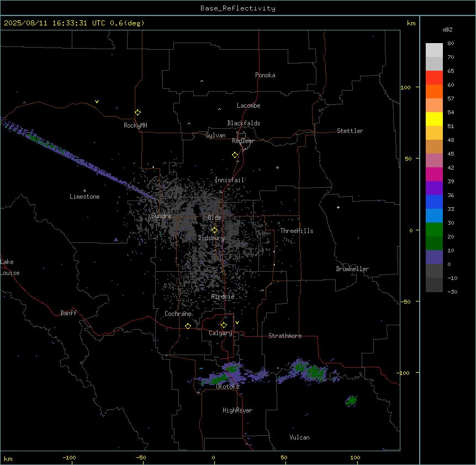The image size is (476, 465).
Task: Click the Lake Louise label
Action: pos(10,267)
